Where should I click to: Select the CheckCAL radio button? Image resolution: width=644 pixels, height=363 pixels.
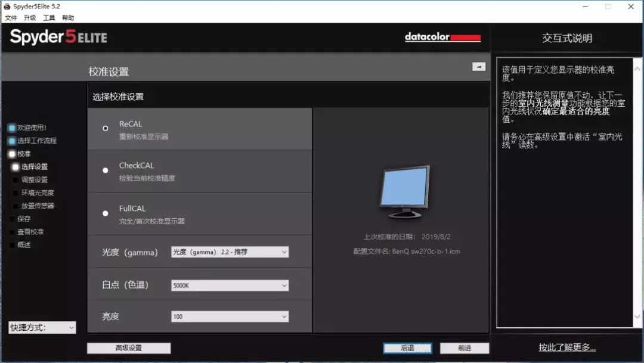pyautogui.click(x=106, y=170)
